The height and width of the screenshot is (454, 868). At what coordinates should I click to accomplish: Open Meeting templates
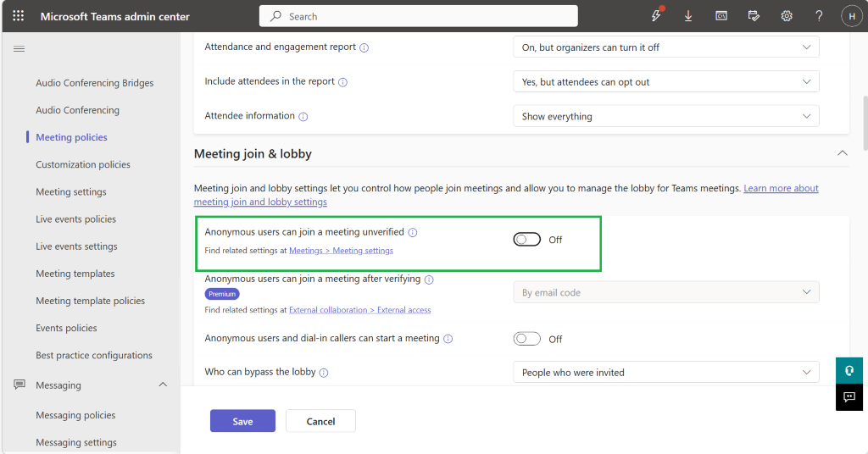pos(75,274)
